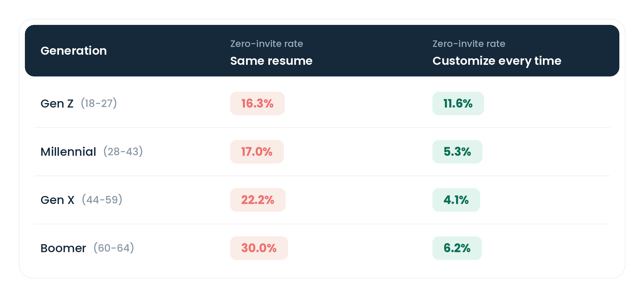Select the Millennial row label

point(68,152)
